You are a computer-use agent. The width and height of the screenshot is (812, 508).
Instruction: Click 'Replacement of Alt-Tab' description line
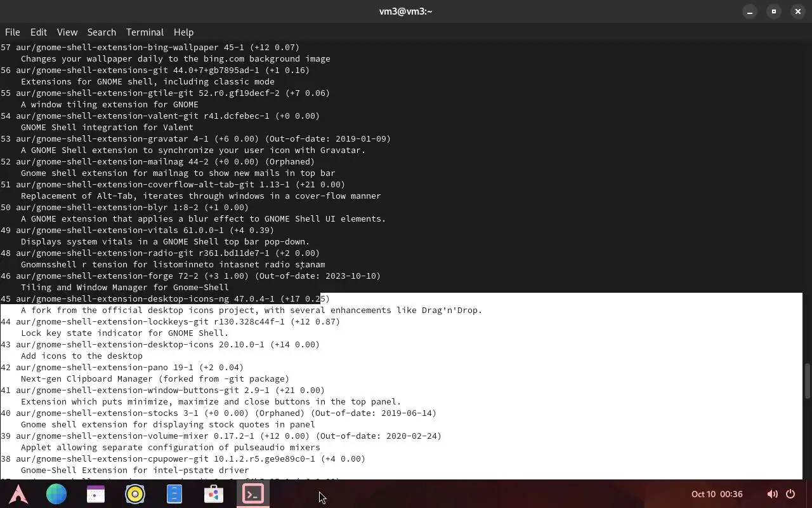pos(201,196)
